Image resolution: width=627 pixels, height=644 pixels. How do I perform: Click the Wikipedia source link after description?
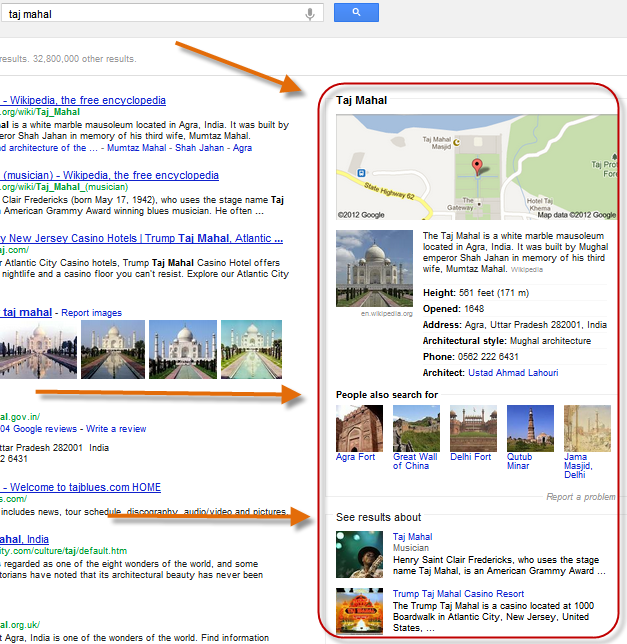527,270
